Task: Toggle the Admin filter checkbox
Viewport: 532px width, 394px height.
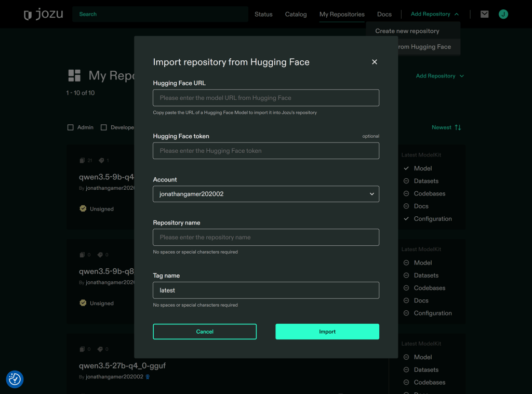Action: coord(70,127)
